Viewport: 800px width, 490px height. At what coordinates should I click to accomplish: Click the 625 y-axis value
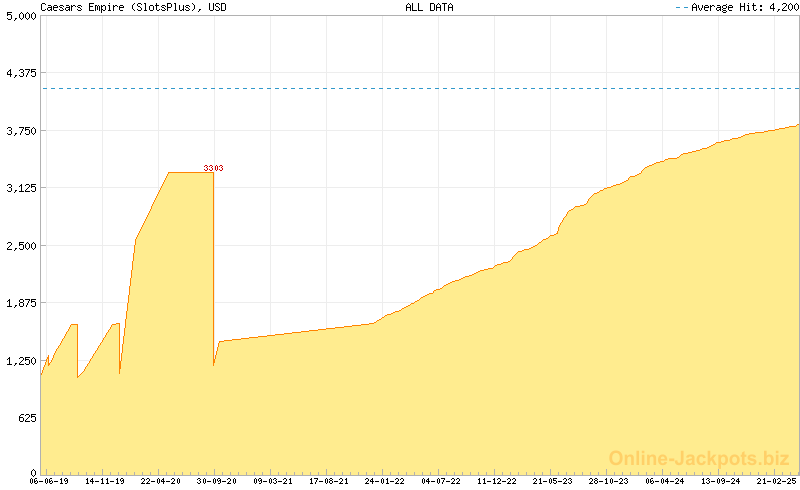25,417
